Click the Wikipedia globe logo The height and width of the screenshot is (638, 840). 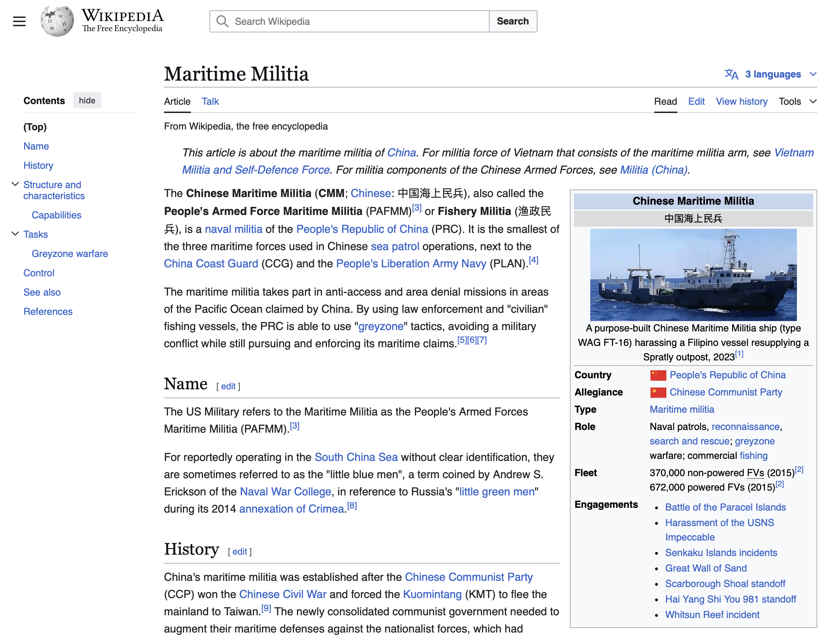pyautogui.click(x=57, y=21)
